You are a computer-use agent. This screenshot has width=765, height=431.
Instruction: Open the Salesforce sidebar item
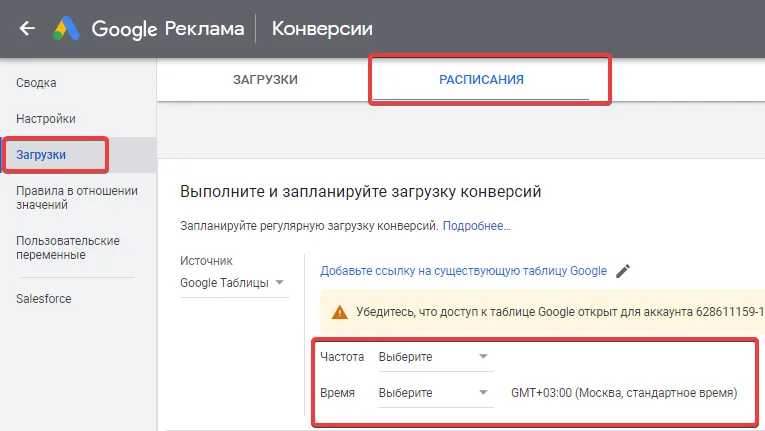click(43, 299)
